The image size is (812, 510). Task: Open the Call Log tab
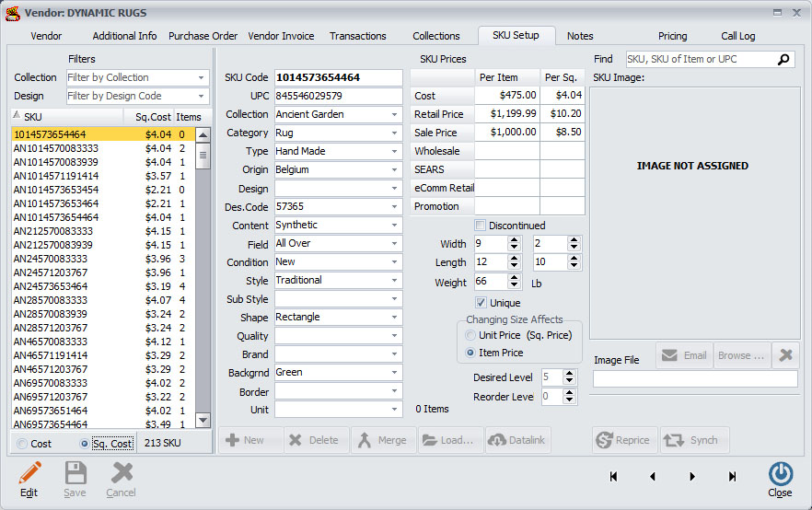pyautogui.click(x=738, y=36)
